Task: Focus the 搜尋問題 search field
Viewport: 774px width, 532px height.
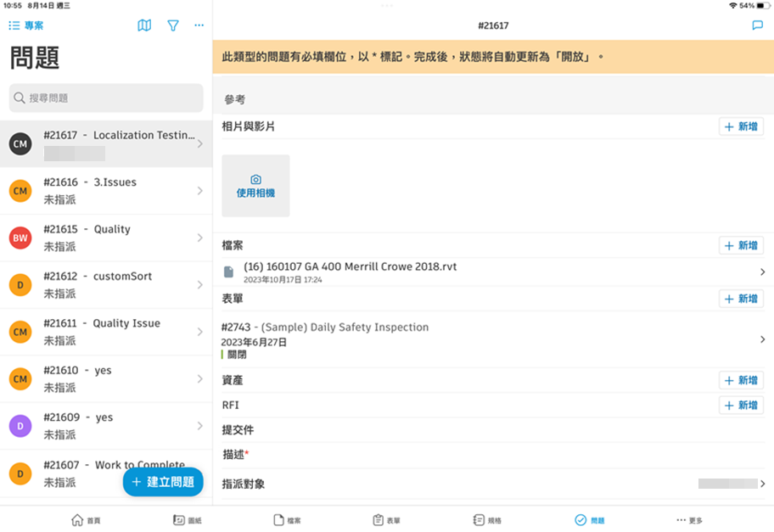Action: click(106, 98)
